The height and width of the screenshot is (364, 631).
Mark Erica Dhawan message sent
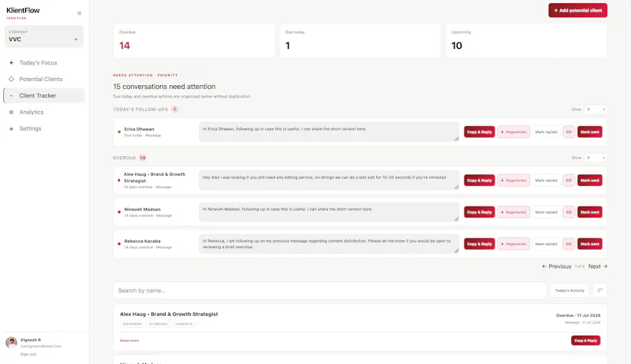click(x=589, y=132)
